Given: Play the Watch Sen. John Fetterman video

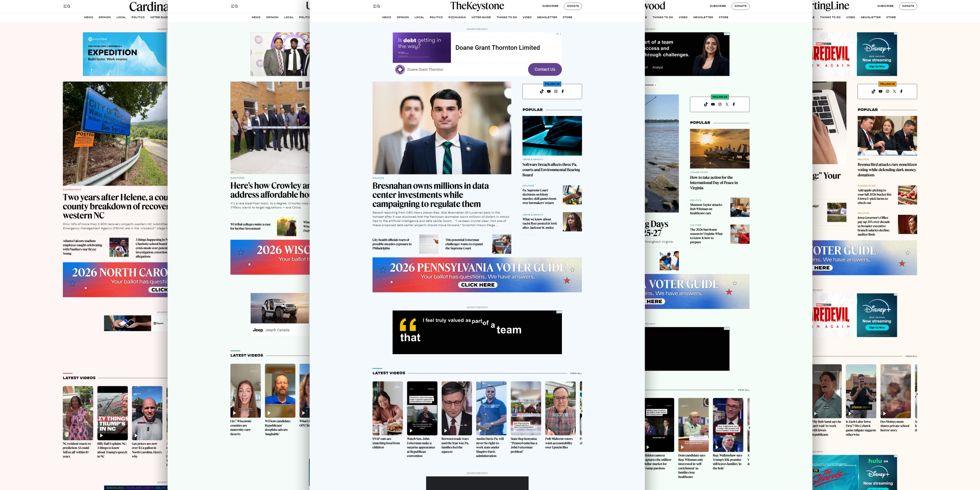Looking at the screenshot, I should (422, 408).
